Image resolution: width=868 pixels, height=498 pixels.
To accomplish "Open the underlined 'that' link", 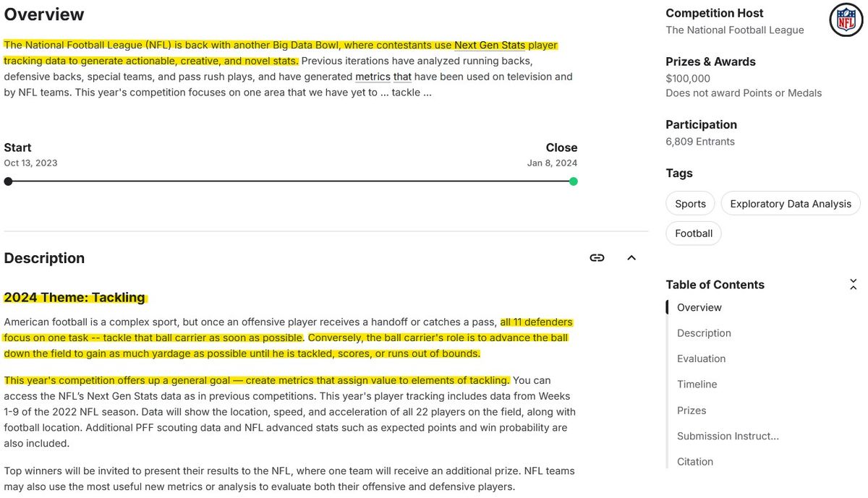I will pos(402,77).
